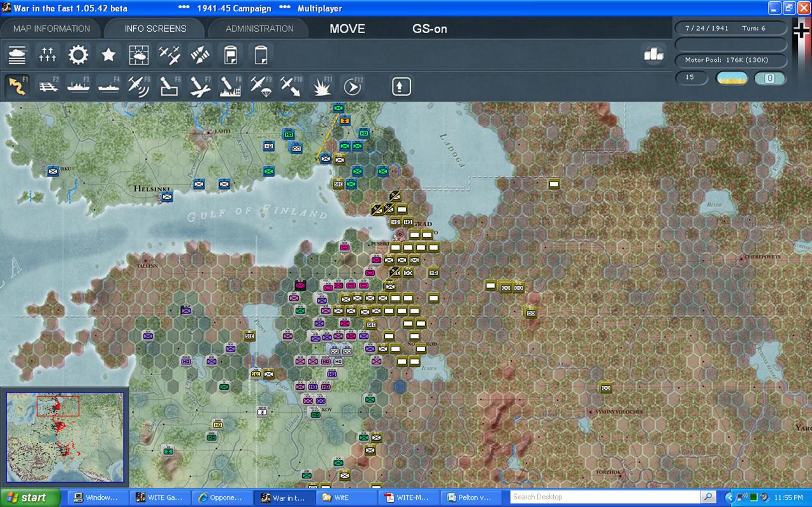Open the blank report document icon
Viewport: 812px width, 507px height.
click(x=261, y=55)
